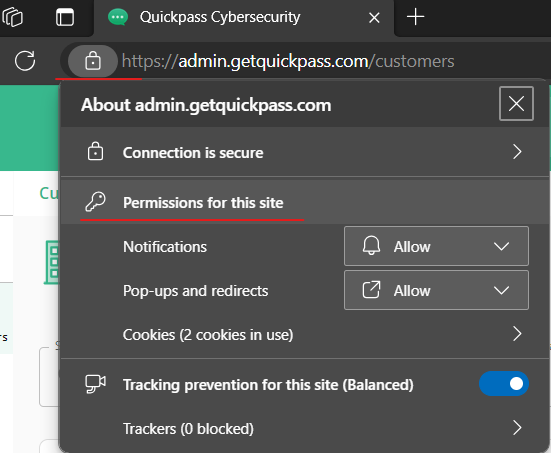This screenshot has height=453, width=551.
Task: Click the address bar URL field
Action: pyautogui.click(x=288, y=62)
